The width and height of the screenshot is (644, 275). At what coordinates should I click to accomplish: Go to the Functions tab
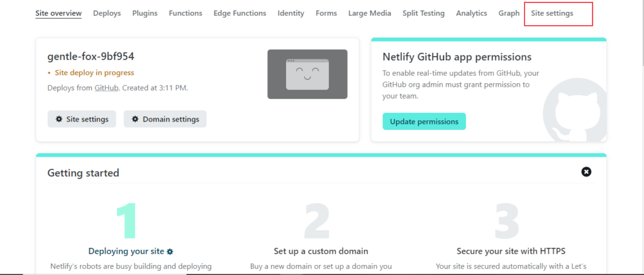click(x=186, y=13)
